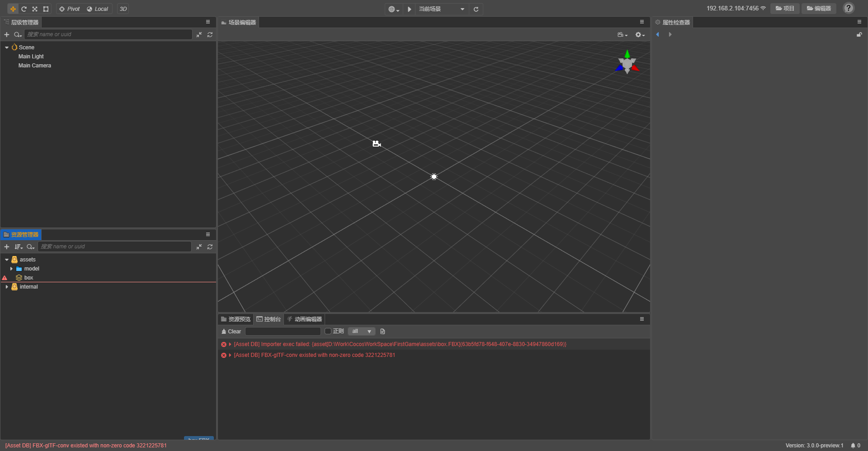Open the hierarchy panel menu
The image size is (868, 451).
pos(208,22)
